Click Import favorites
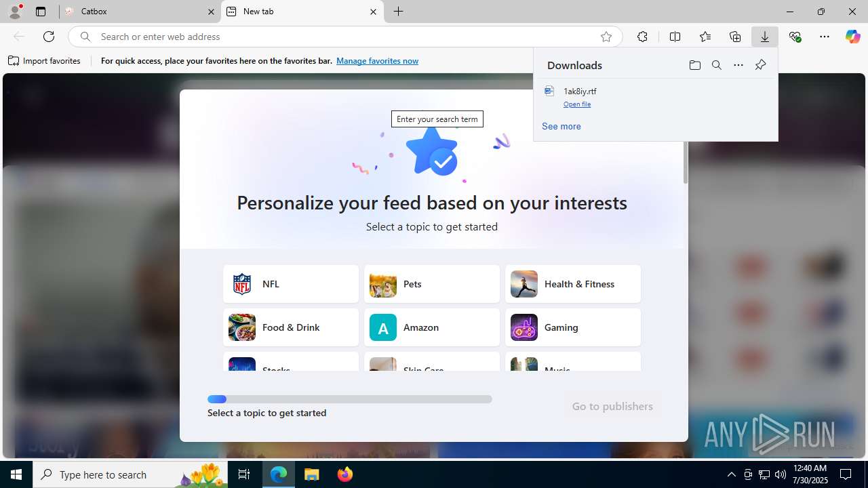The image size is (868, 488). tap(45, 61)
